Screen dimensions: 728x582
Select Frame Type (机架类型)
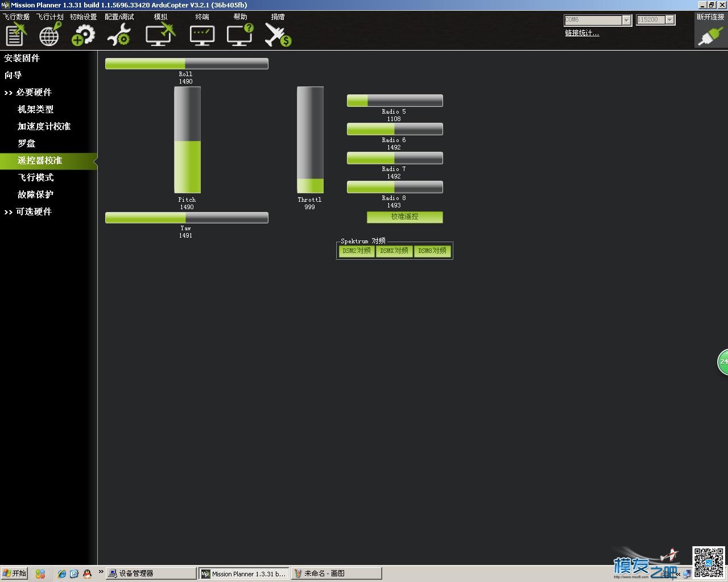coord(36,109)
